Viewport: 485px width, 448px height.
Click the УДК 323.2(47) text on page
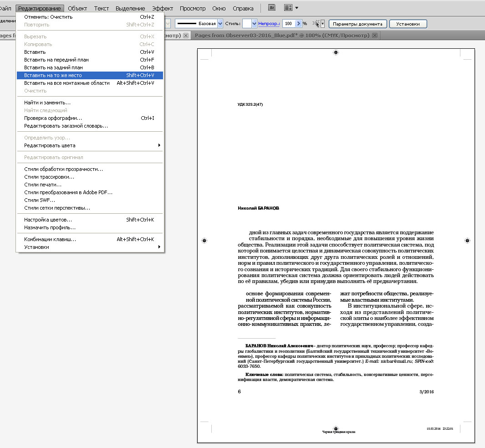[x=250, y=104]
